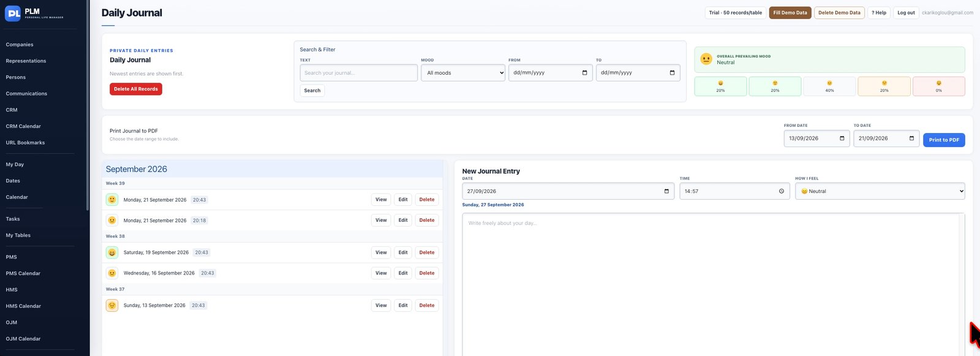This screenshot has height=356, width=980.
Task: Edit the Sunday 13 September entry
Action: pyautogui.click(x=403, y=305)
